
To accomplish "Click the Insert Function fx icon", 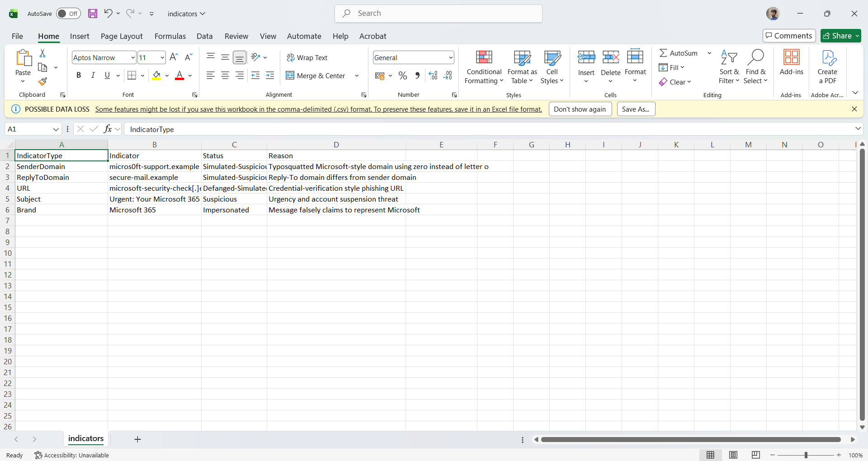I will (x=108, y=129).
